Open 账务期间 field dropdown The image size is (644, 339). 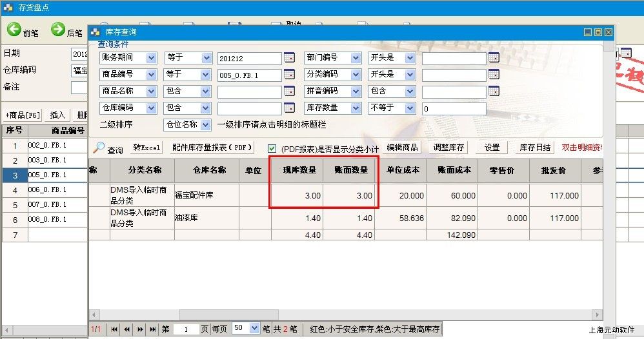151,58
